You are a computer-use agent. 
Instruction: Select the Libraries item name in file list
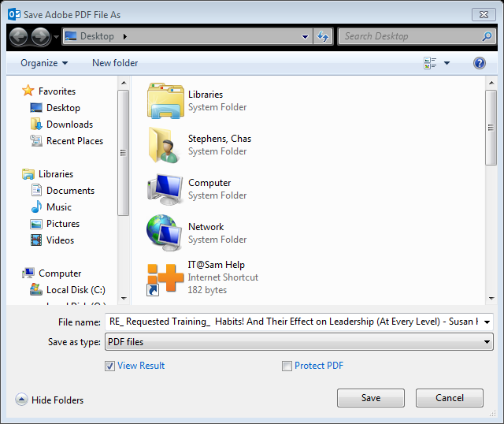206,95
